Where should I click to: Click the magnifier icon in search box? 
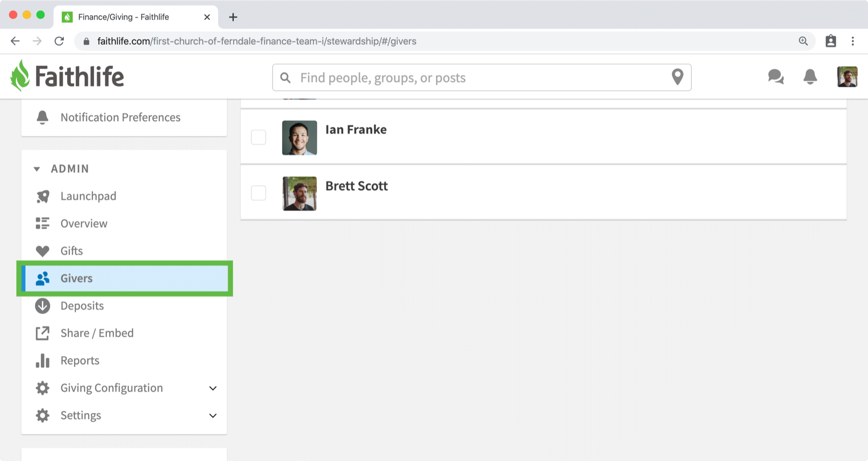[285, 78]
